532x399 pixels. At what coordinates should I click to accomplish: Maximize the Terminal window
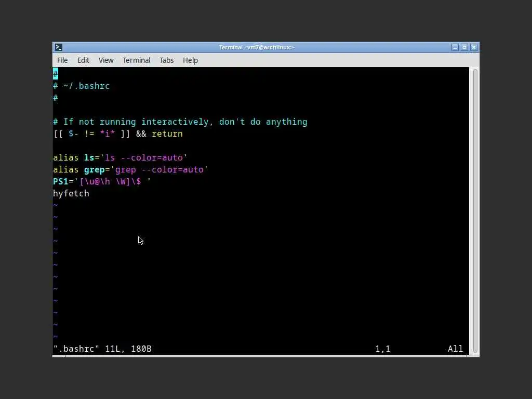pyautogui.click(x=464, y=47)
